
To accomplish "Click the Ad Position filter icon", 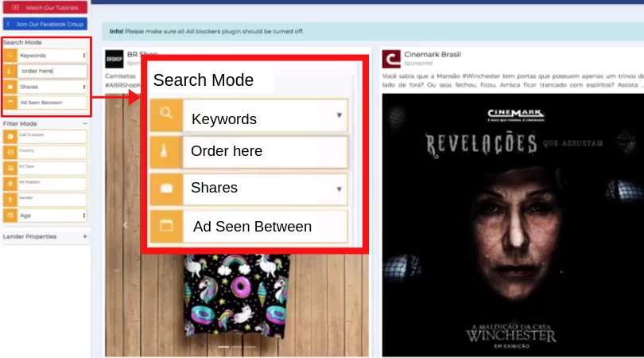I will coord(10,184).
